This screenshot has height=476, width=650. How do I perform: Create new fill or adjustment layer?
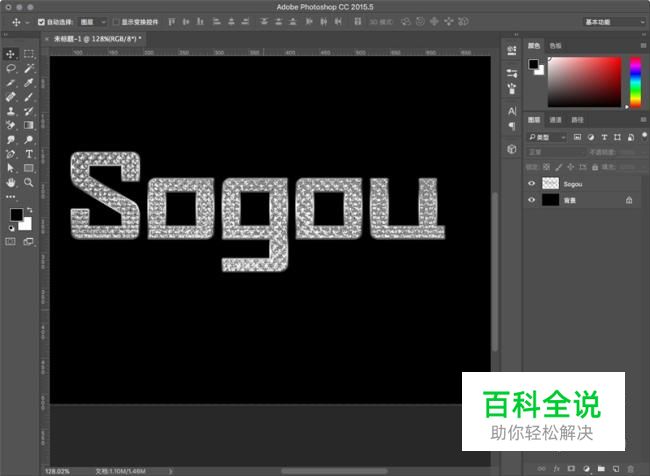pyautogui.click(x=586, y=469)
